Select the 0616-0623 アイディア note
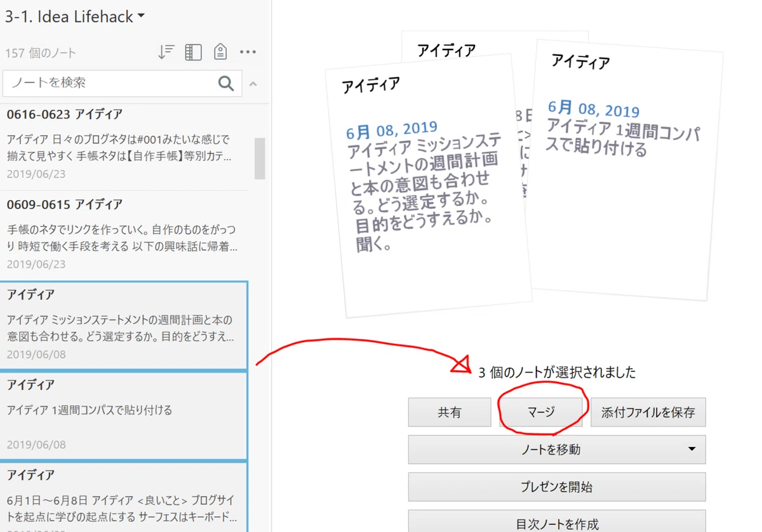 coord(124,144)
